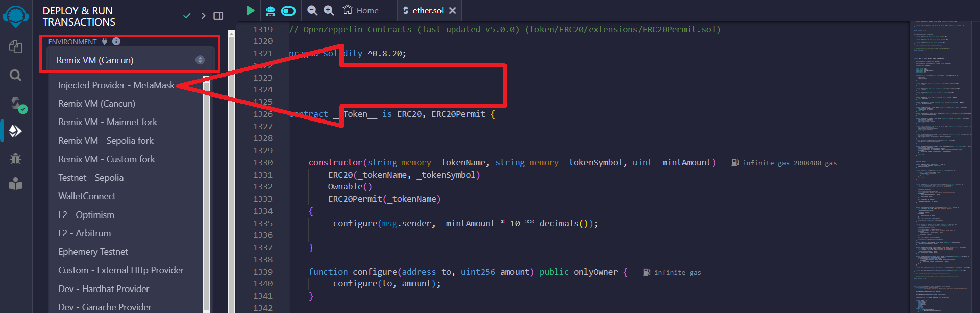
Task: Click the zoom out magnifier icon
Action: 312,10
